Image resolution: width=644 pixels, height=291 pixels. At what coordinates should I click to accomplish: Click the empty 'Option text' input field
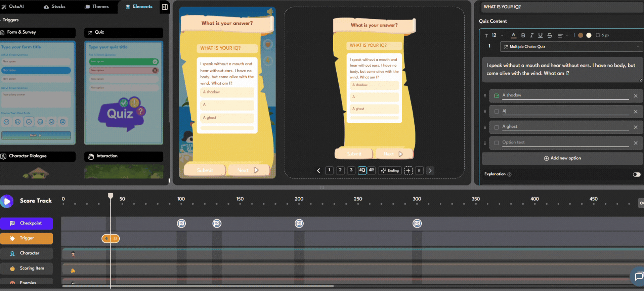tap(564, 142)
